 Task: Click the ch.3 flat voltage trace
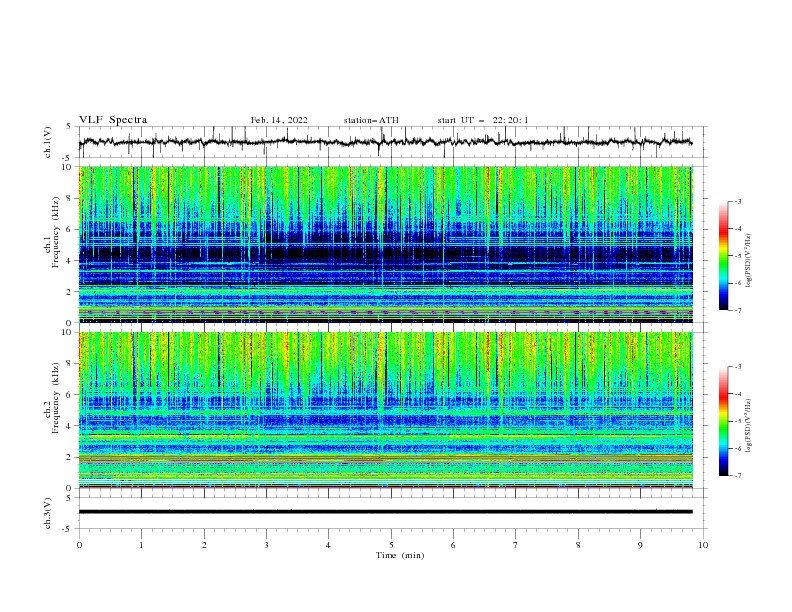385,512
